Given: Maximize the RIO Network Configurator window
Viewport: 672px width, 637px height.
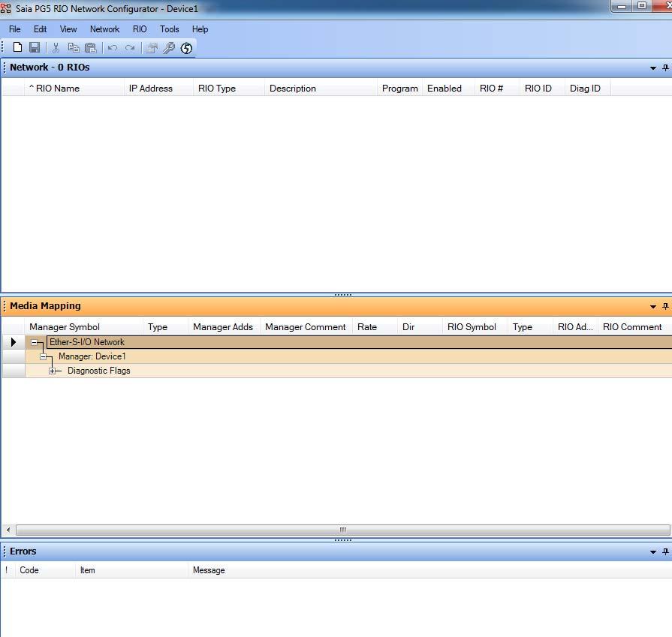Looking at the screenshot, I should tap(641, 6).
